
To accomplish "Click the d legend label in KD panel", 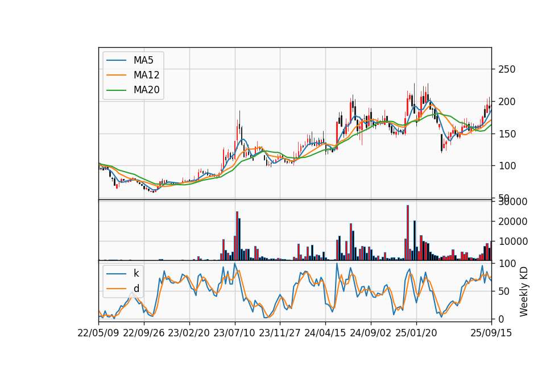I will pyautogui.click(x=136, y=289).
